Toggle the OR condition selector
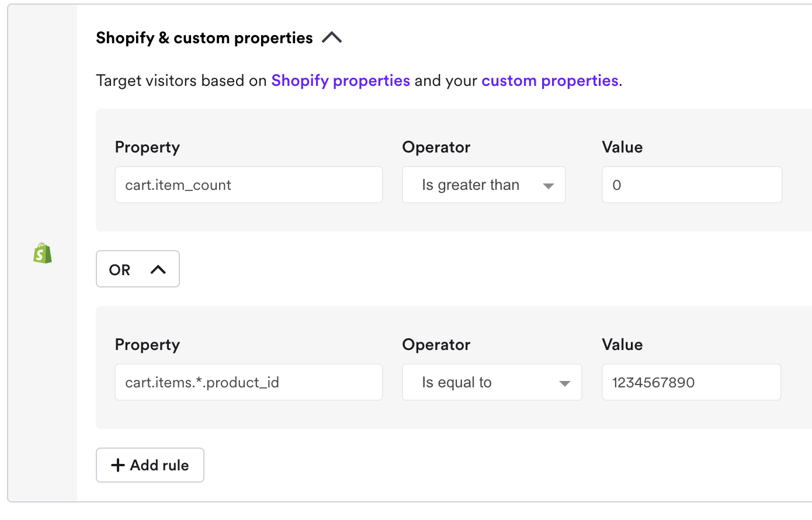This screenshot has width=812, height=520. [137, 269]
